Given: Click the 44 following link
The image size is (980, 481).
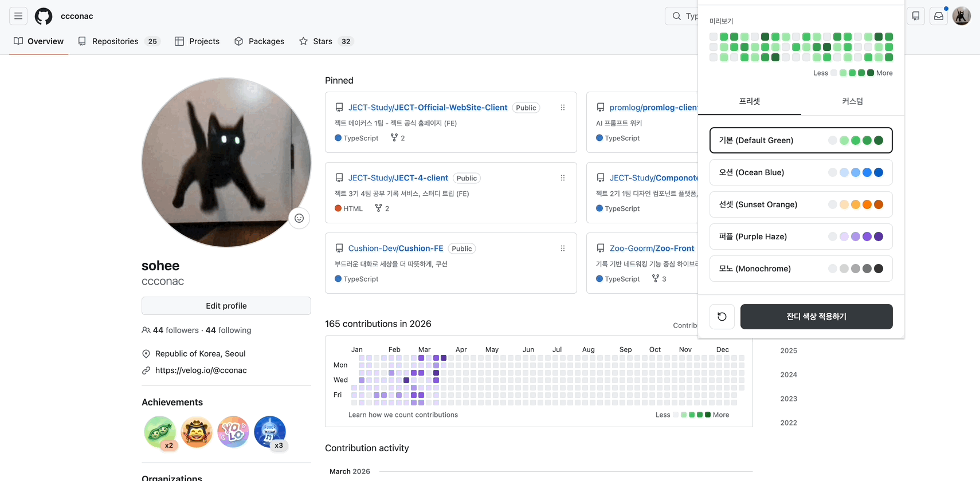Looking at the screenshot, I should [229, 330].
